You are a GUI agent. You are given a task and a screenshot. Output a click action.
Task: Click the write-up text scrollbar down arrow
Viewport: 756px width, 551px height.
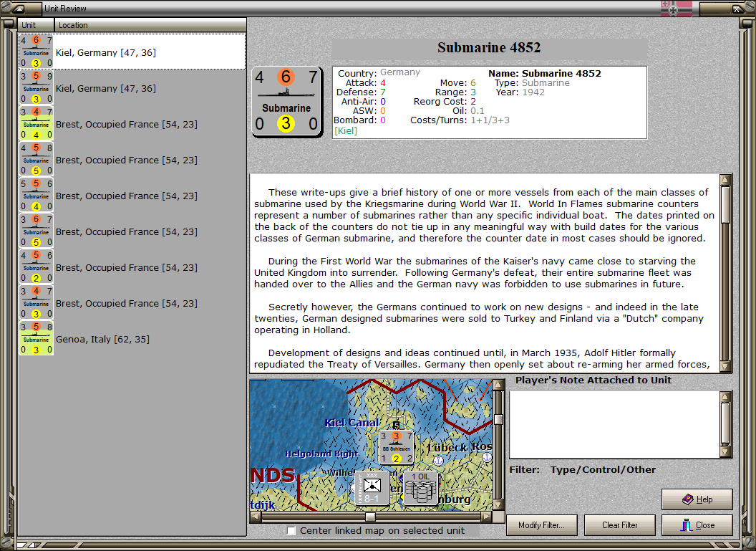[x=725, y=366]
